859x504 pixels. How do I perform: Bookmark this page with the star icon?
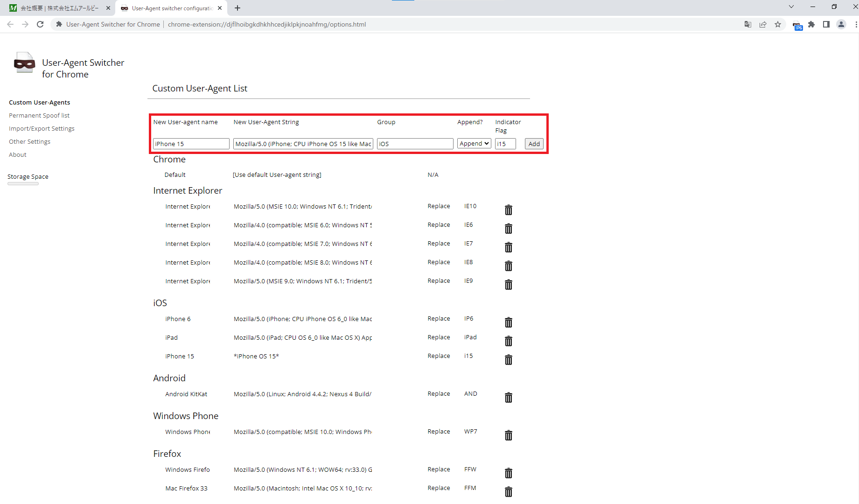778,25
